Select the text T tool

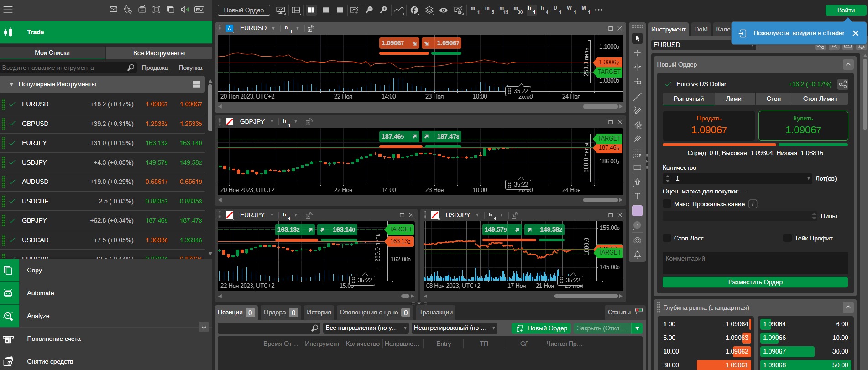point(638,196)
